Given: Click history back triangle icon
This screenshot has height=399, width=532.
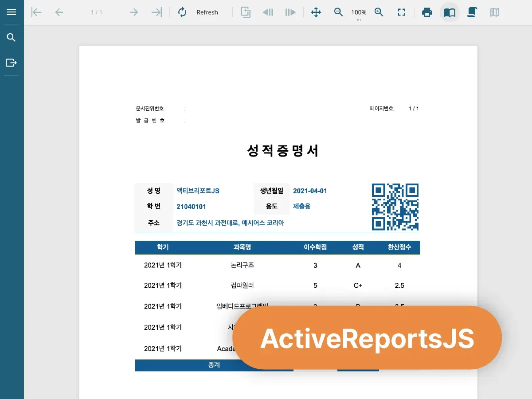Looking at the screenshot, I should click(x=268, y=12).
